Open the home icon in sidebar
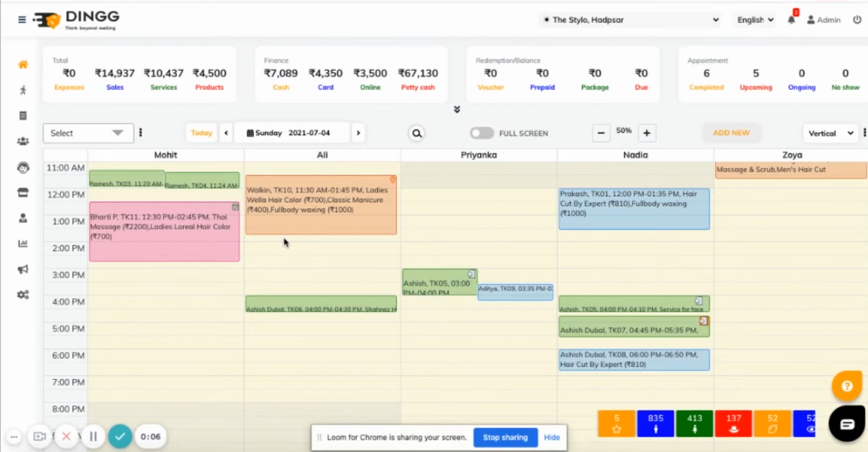Image resolution: width=868 pixels, height=452 pixels. pyautogui.click(x=23, y=64)
